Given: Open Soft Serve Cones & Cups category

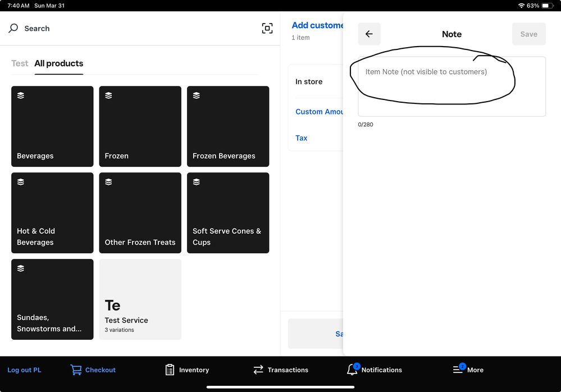Looking at the screenshot, I should [227, 213].
